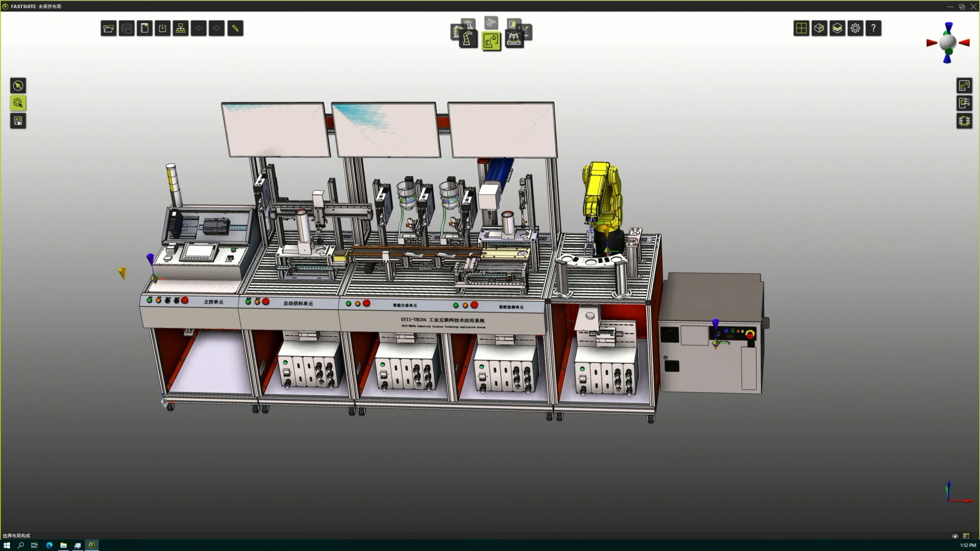Open help with question mark button
Viewport: 980px width, 551px height.
coord(873,29)
